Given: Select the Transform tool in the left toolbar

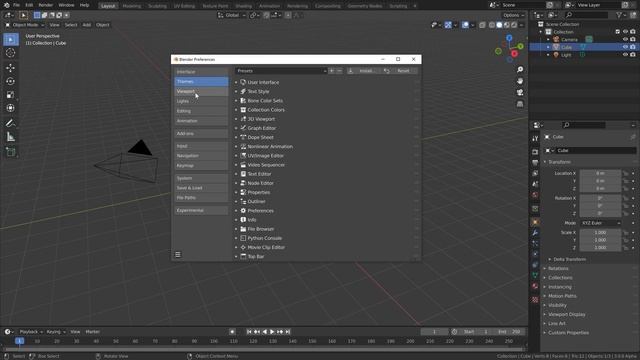Looking at the screenshot, I should (11, 108).
